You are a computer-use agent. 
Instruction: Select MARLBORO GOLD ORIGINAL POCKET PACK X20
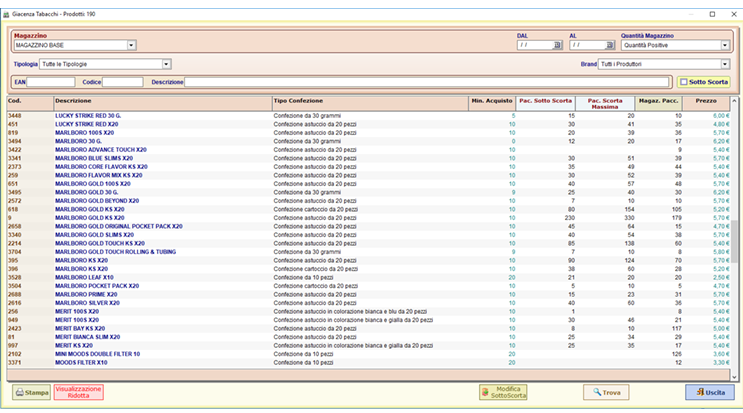click(x=368, y=226)
